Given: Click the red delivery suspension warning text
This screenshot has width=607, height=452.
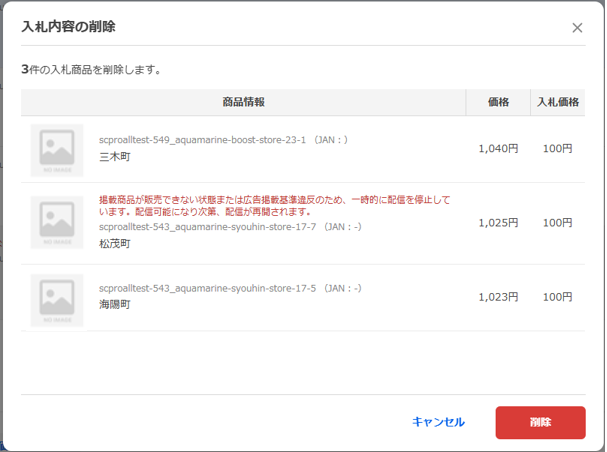Looking at the screenshot, I should (x=274, y=205).
